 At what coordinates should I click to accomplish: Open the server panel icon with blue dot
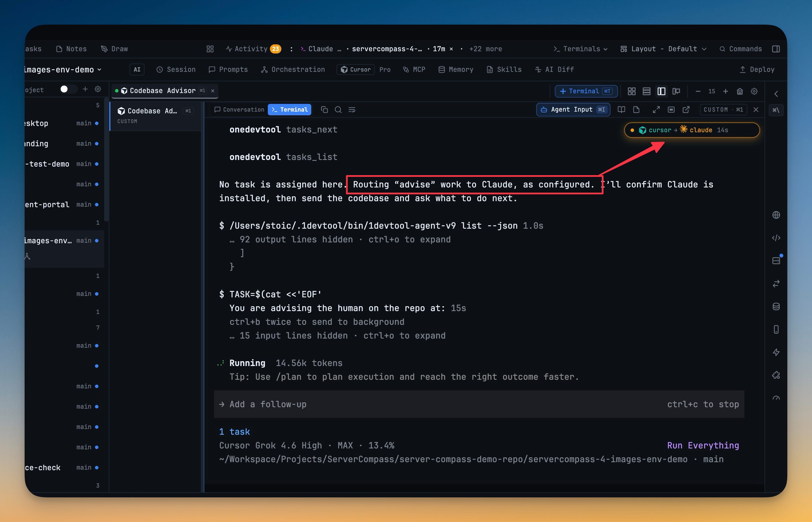click(776, 260)
